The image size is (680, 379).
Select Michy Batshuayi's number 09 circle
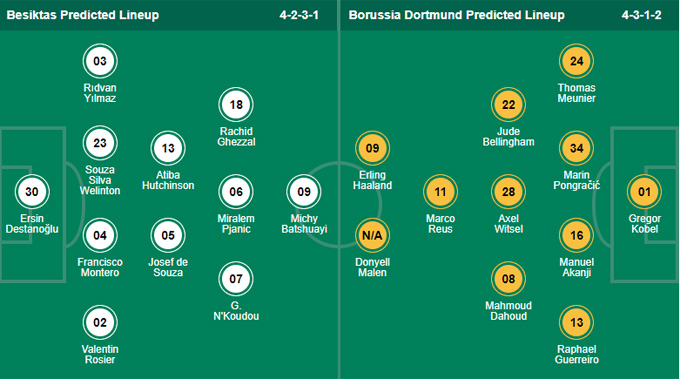point(304,192)
